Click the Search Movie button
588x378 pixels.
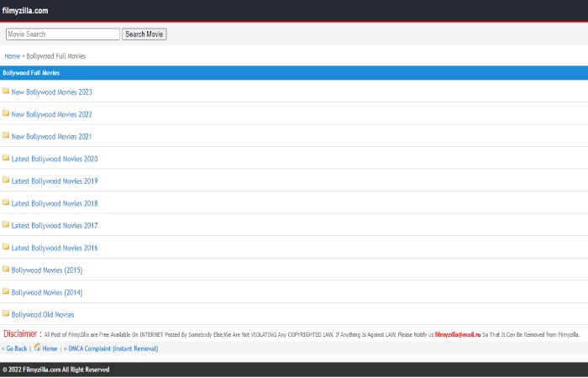pos(144,34)
